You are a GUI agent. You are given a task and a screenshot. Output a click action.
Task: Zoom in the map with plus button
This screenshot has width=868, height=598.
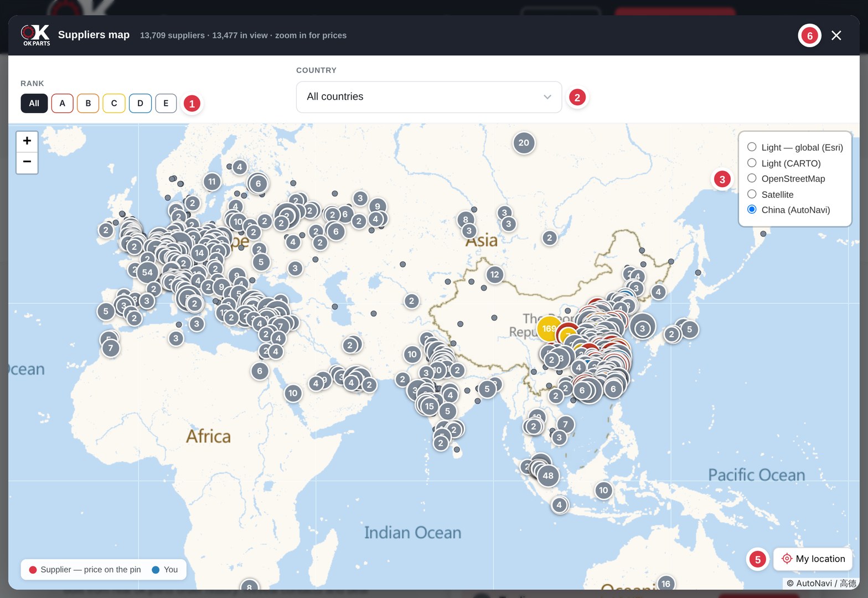[x=27, y=141]
